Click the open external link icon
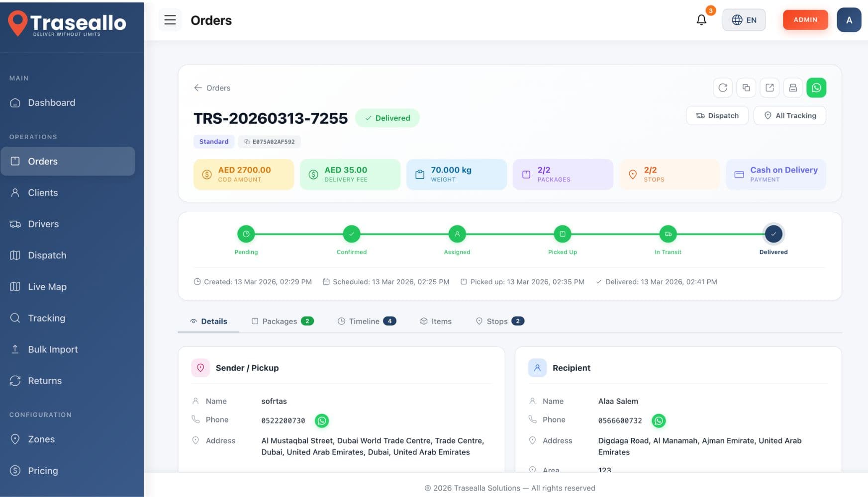Screen dimensions: 868x497 [x=770, y=88]
